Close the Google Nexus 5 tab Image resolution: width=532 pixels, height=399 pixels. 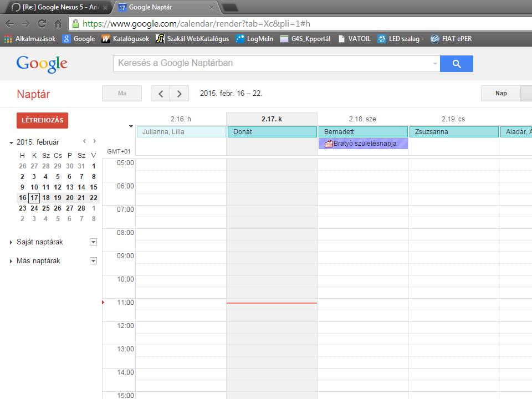(x=105, y=7)
